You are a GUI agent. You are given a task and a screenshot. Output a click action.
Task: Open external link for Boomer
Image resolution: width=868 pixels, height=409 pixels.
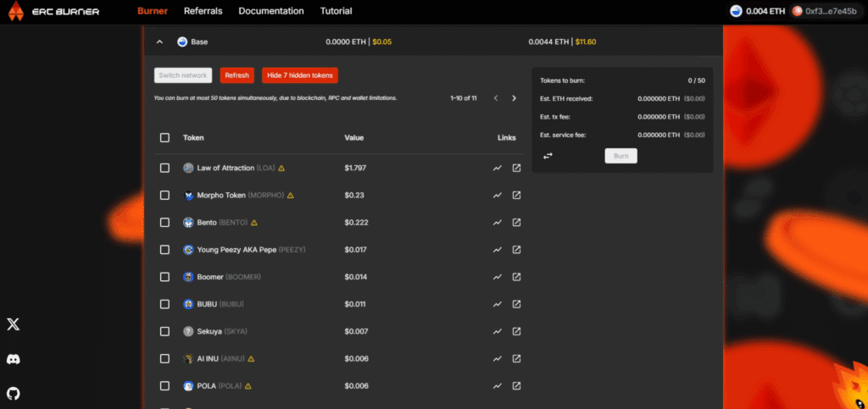pyautogui.click(x=516, y=277)
